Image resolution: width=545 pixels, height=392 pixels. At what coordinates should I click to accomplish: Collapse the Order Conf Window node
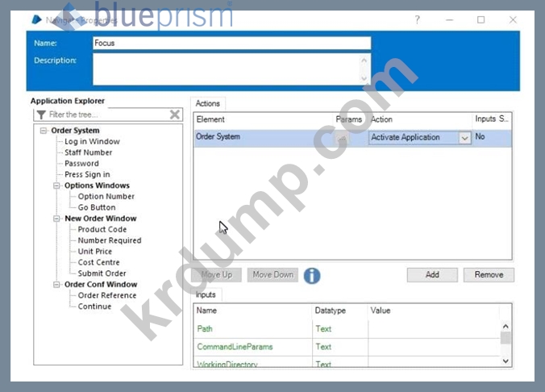(x=57, y=285)
